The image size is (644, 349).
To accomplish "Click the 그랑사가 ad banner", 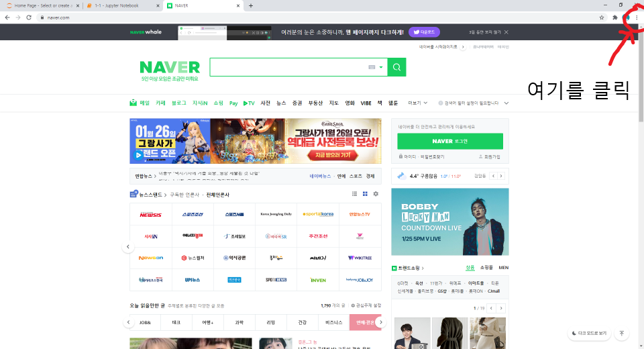I will (256, 141).
